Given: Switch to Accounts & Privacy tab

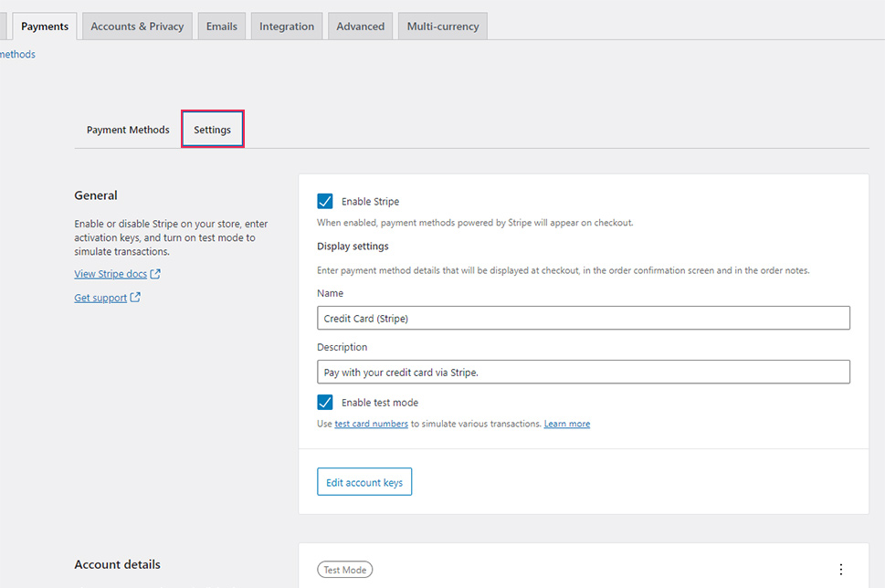Looking at the screenshot, I should (137, 26).
